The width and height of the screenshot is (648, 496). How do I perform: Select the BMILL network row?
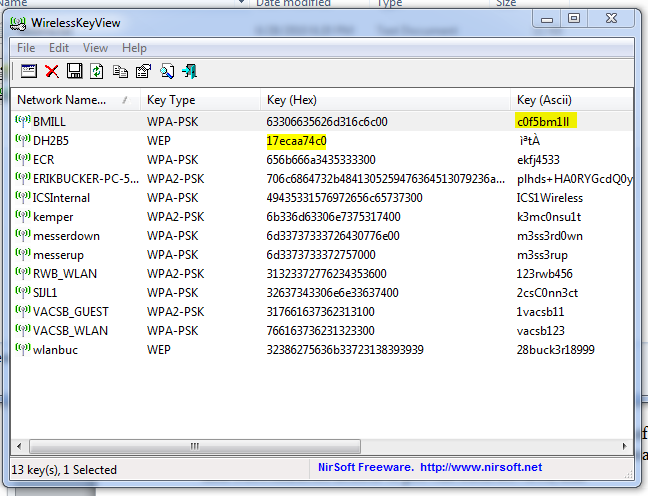tap(322, 122)
